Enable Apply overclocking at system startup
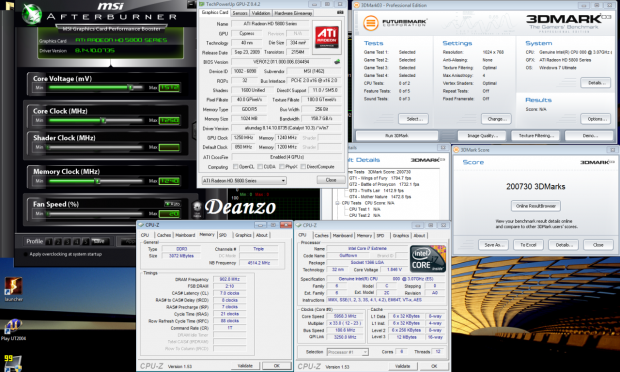The image size is (620, 372). pyautogui.click(x=26, y=254)
